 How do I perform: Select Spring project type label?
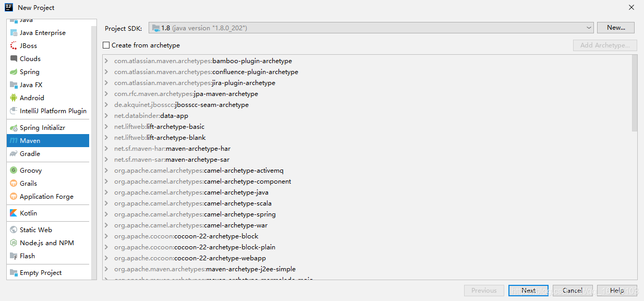(x=30, y=72)
